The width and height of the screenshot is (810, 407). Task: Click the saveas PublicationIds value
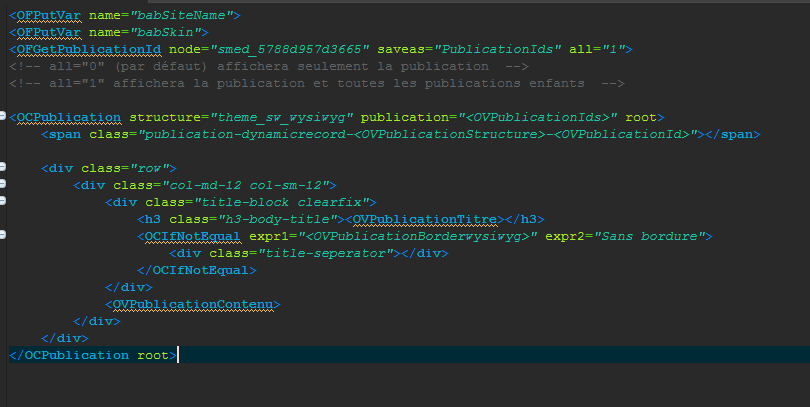[503, 49]
